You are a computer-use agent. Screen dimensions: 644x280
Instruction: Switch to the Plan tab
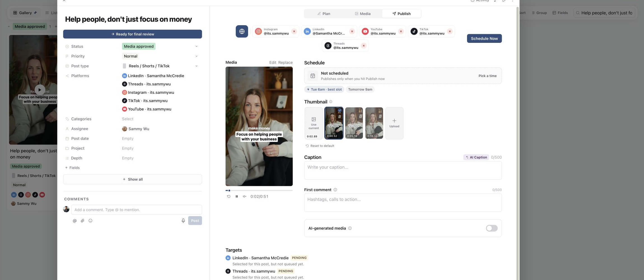[324, 14]
